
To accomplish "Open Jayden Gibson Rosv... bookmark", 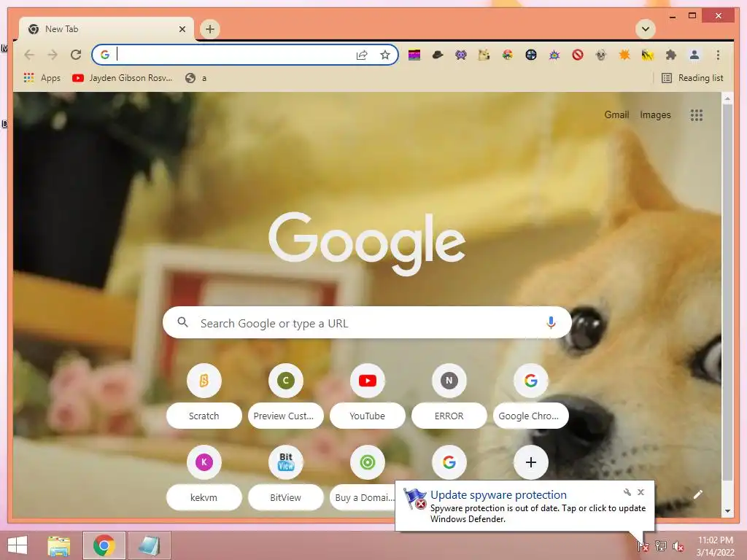I will [122, 78].
